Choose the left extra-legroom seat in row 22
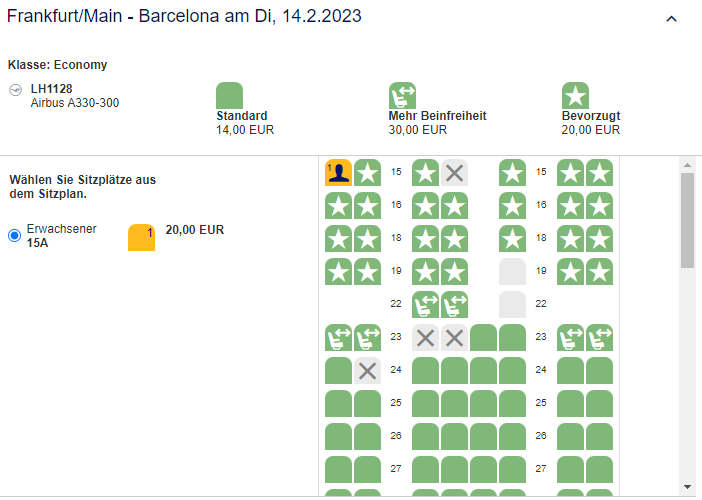Screen dimensions: 702x500 [x=426, y=304]
